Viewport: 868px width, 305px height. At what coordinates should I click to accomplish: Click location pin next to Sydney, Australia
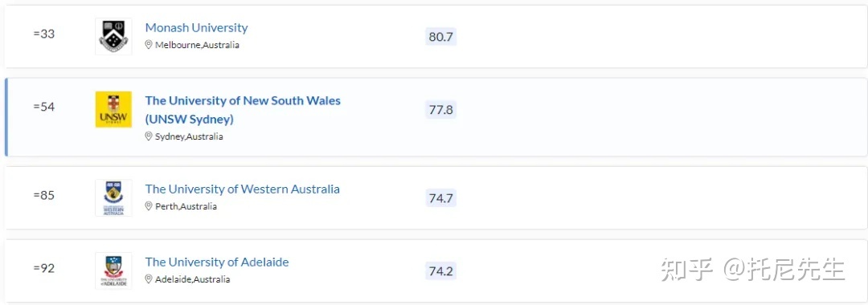(x=149, y=136)
